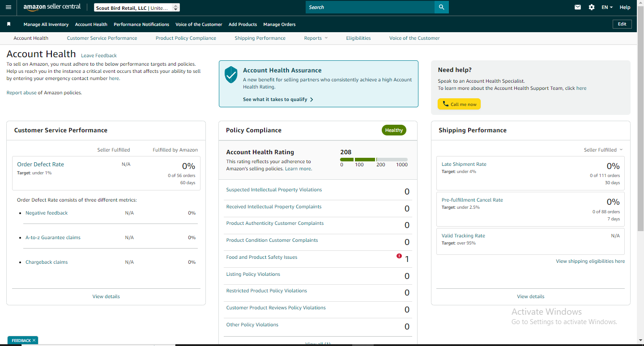The image size is (644, 346).
Task: Open the store selector dropdown
Action: 137,8
